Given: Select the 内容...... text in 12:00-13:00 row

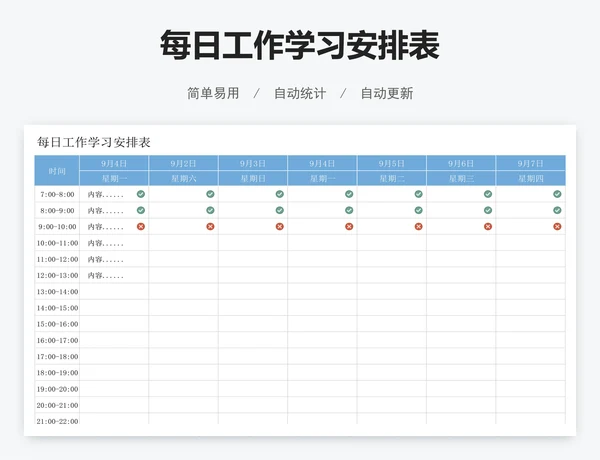Looking at the screenshot, I should click(106, 275).
